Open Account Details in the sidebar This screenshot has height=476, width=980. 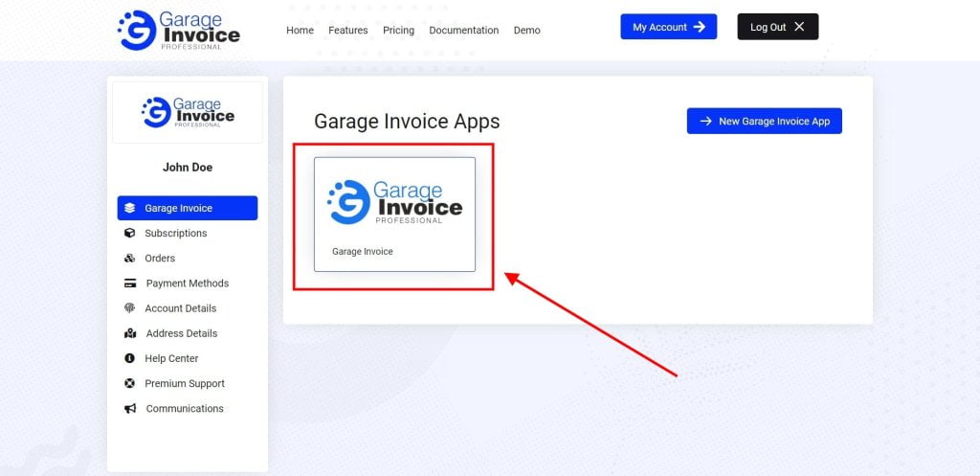(181, 308)
